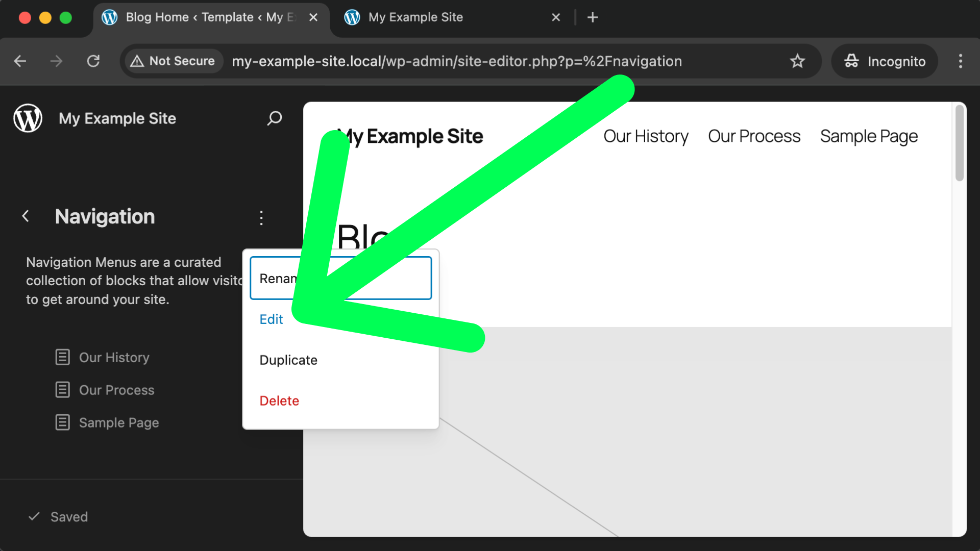The image size is (980, 551).
Task: Click Sample Page link in preview
Action: pyautogui.click(x=869, y=136)
